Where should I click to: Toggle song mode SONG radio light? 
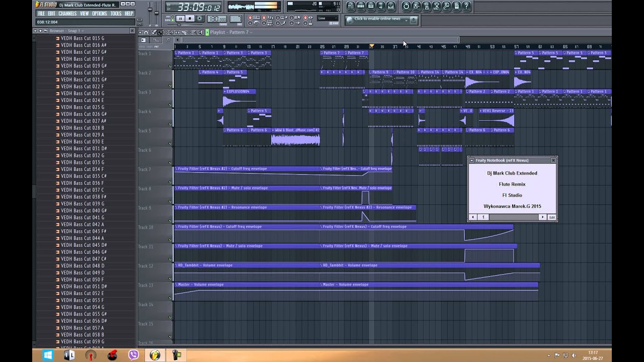tap(173, 20)
